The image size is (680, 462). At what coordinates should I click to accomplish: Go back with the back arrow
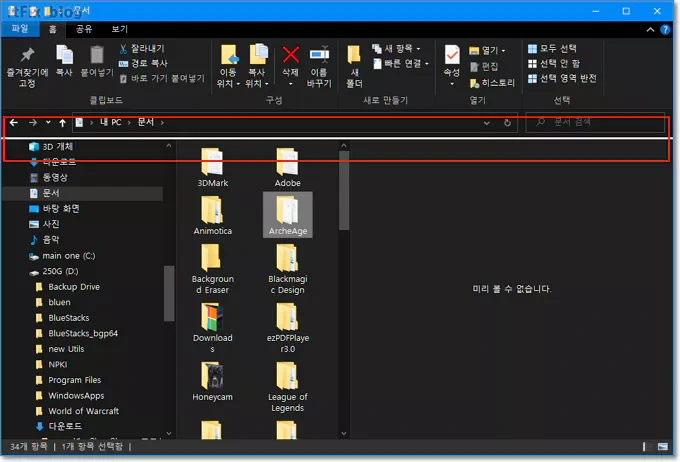tap(14, 123)
